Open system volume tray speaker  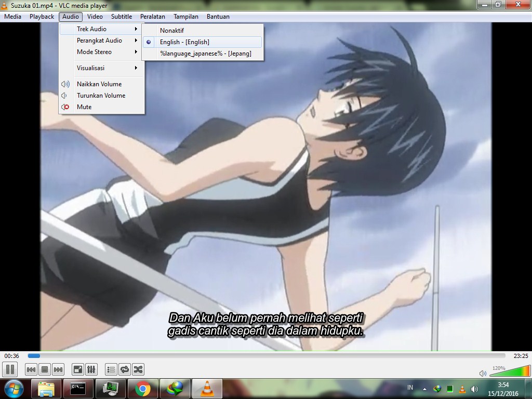(475, 389)
